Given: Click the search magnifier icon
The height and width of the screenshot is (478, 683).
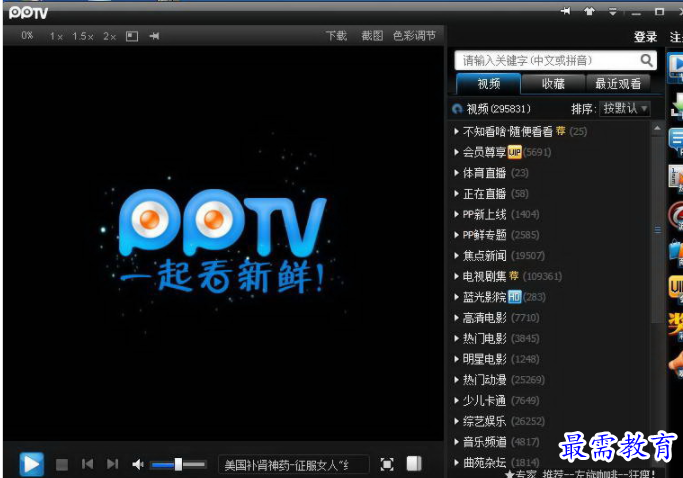Looking at the screenshot, I should coord(646,60).
